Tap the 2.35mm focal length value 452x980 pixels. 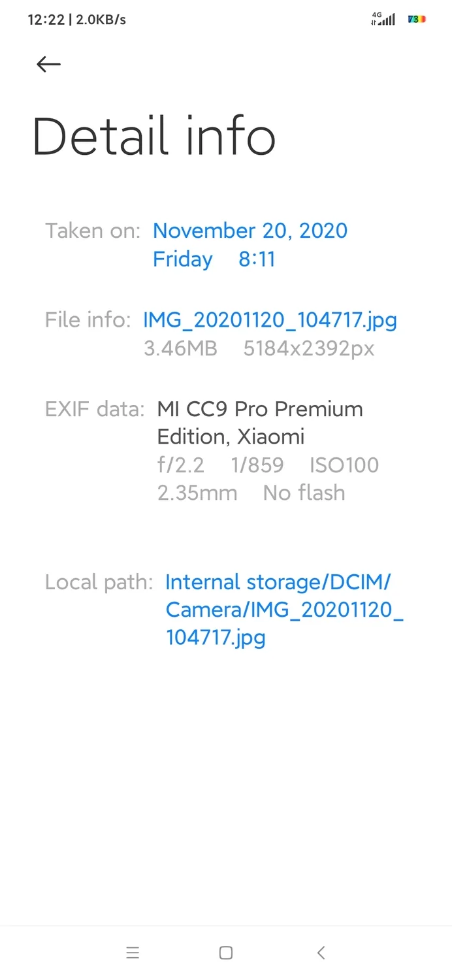197,493
